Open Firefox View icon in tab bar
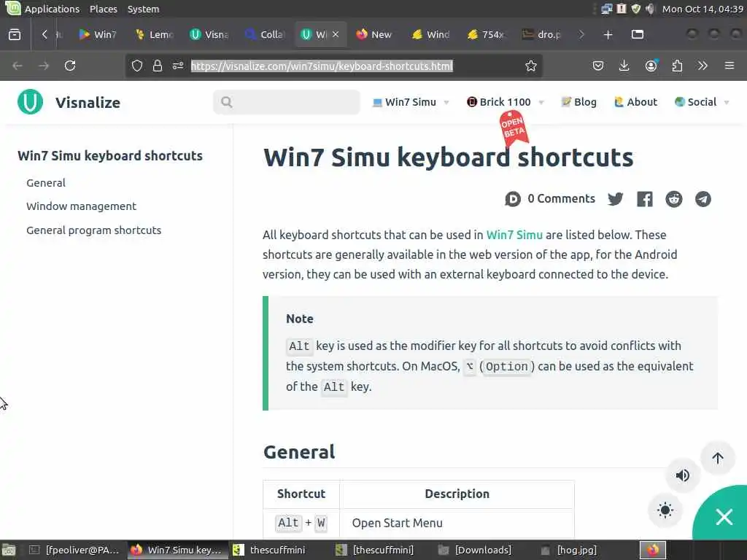This screenshot has height=560, width=747. 15,34
